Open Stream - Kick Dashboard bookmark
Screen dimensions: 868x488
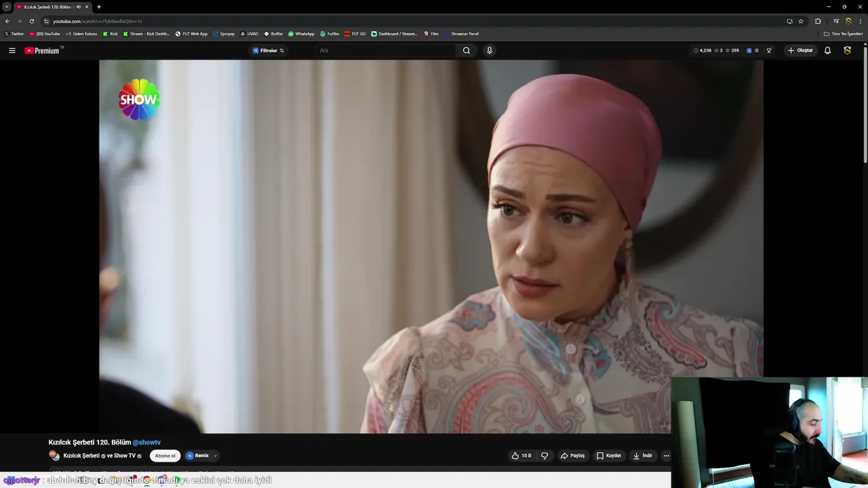(146, 33)
